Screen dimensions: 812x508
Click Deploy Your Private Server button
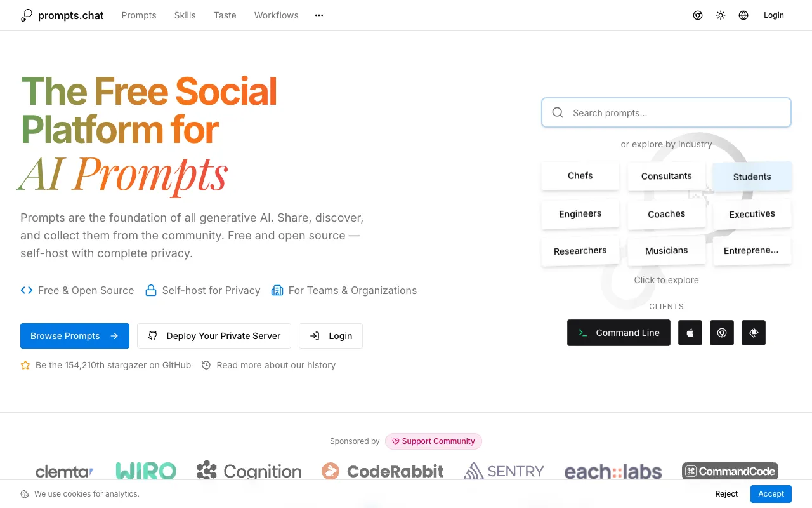(x=214, y=336)
